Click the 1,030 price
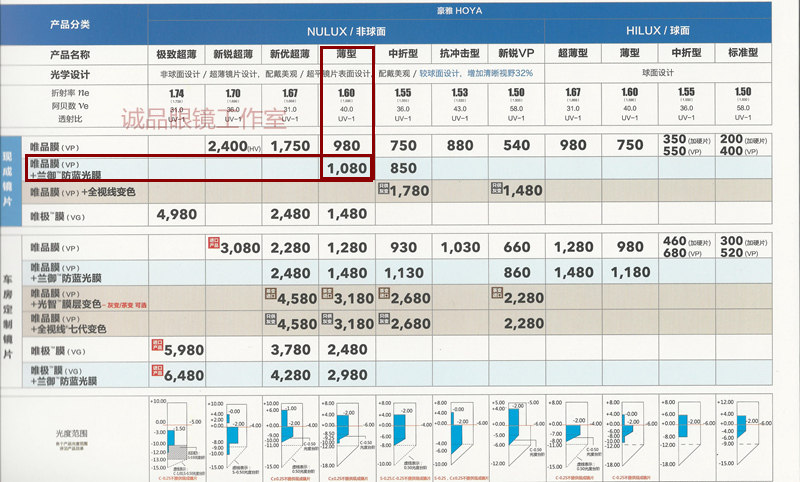 click(x=460, y=248)
